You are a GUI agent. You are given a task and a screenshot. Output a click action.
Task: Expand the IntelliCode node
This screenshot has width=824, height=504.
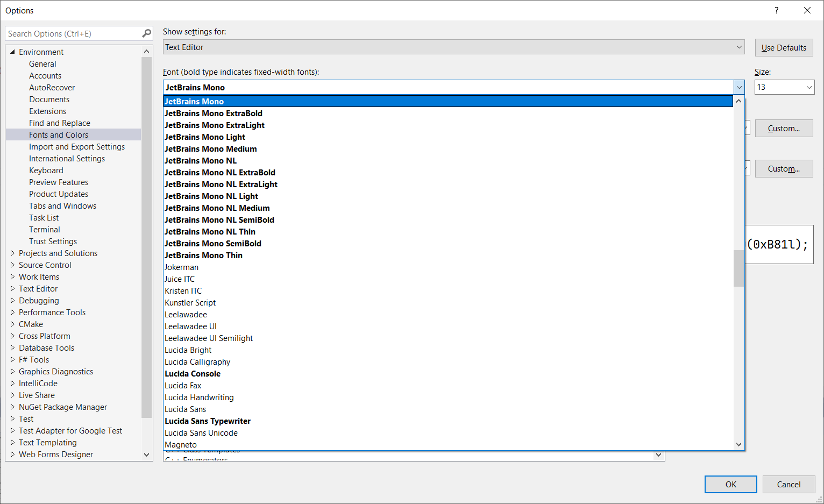click(x=12, y=383)
